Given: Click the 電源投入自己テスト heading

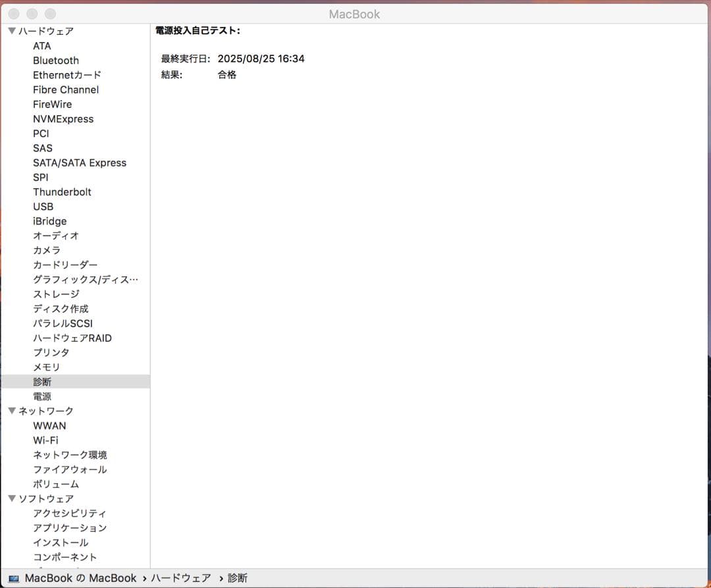Looking at the screenshot, I should (x=197, y=30).
